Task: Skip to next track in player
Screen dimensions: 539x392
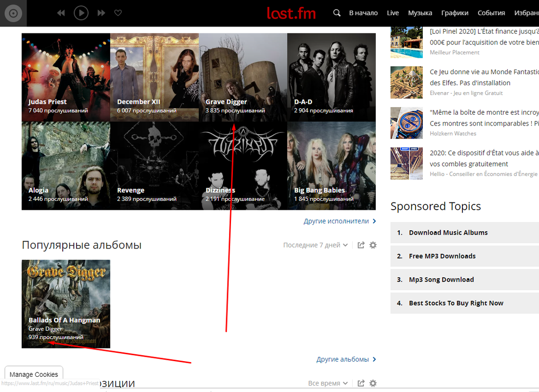Action: coord(102,13)
